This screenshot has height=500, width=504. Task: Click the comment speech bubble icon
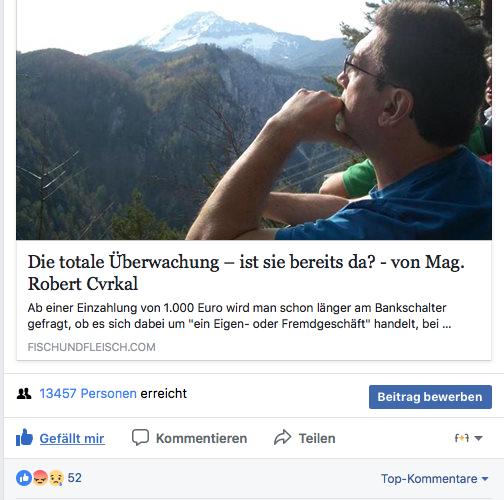click(140, 437)
